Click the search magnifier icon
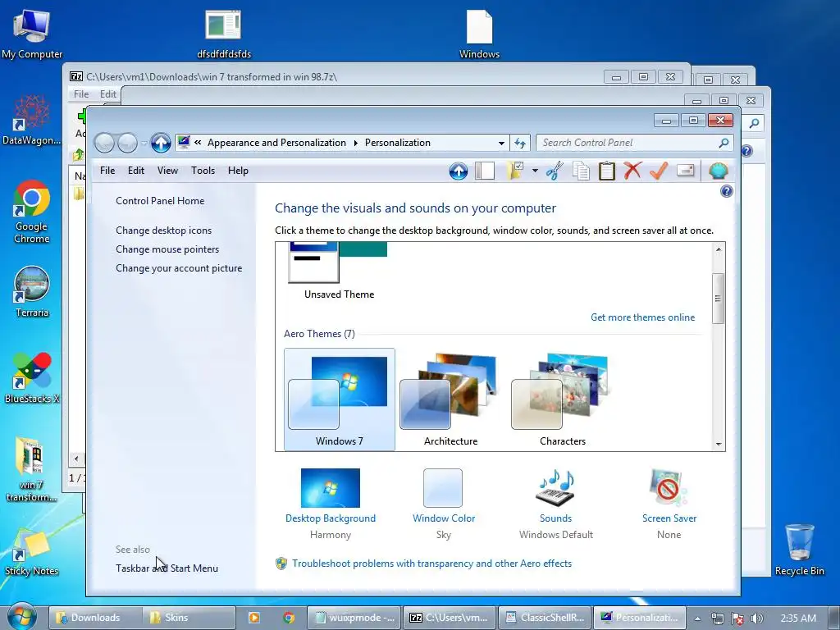 pyautogui.click(x=724, y=143)
